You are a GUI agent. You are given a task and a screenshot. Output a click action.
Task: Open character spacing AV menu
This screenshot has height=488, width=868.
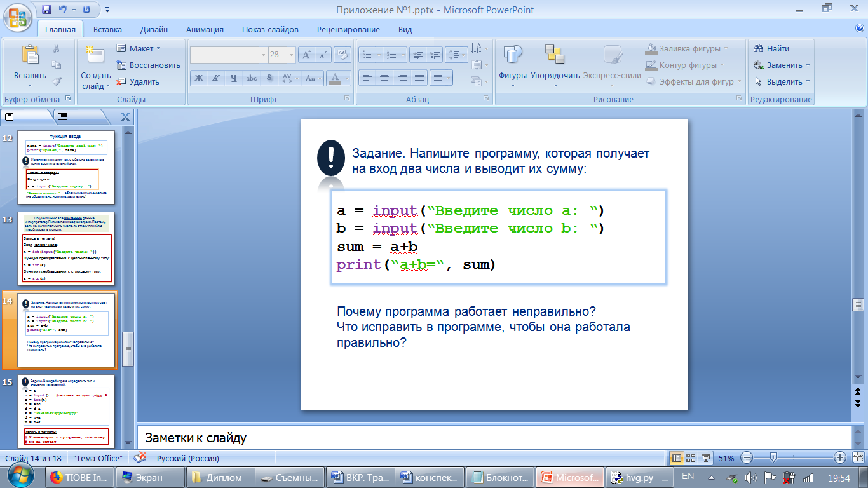coord(289,78)
